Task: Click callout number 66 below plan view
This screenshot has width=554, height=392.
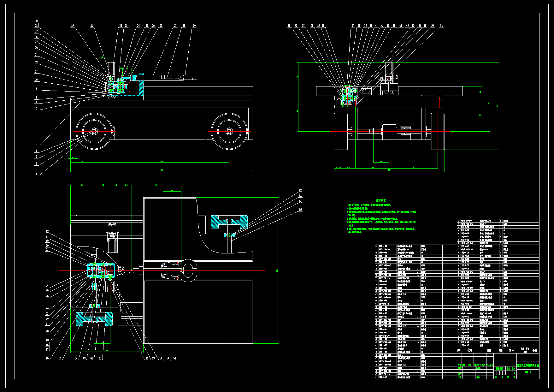Action: pyautogui.click(x=47, y=359)
